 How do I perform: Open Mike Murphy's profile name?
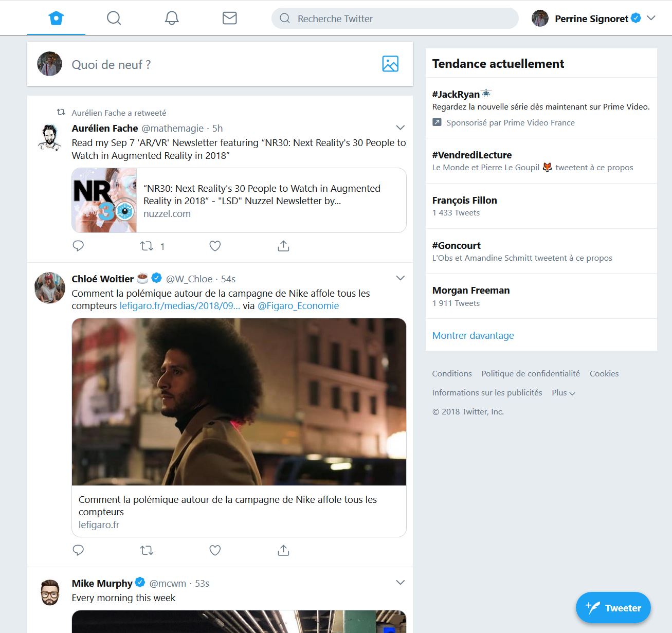point(102,583)
